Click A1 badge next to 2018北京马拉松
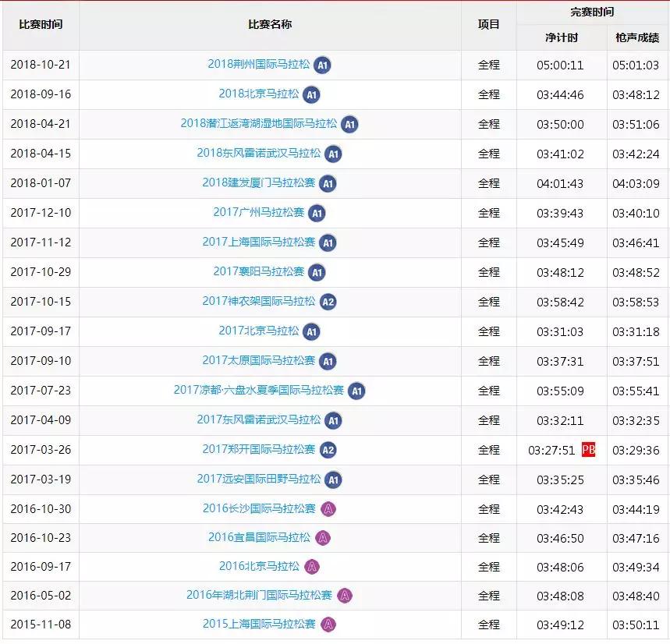 311,95
